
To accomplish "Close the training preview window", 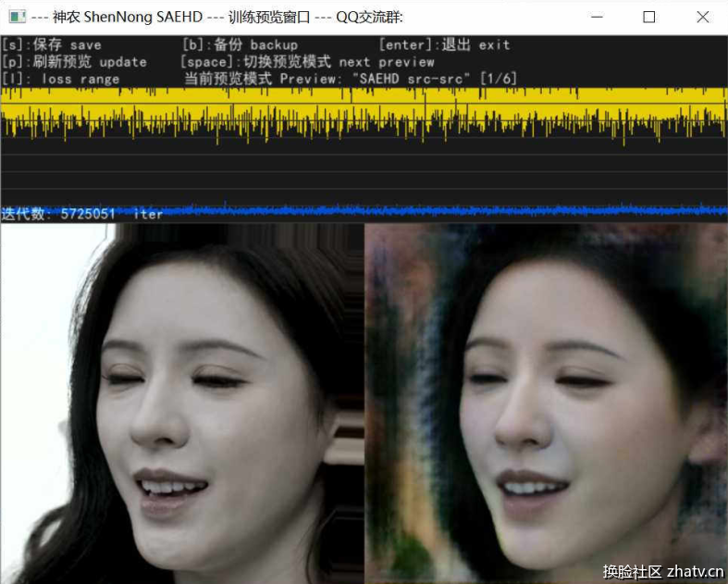I will tap(703, 18).
